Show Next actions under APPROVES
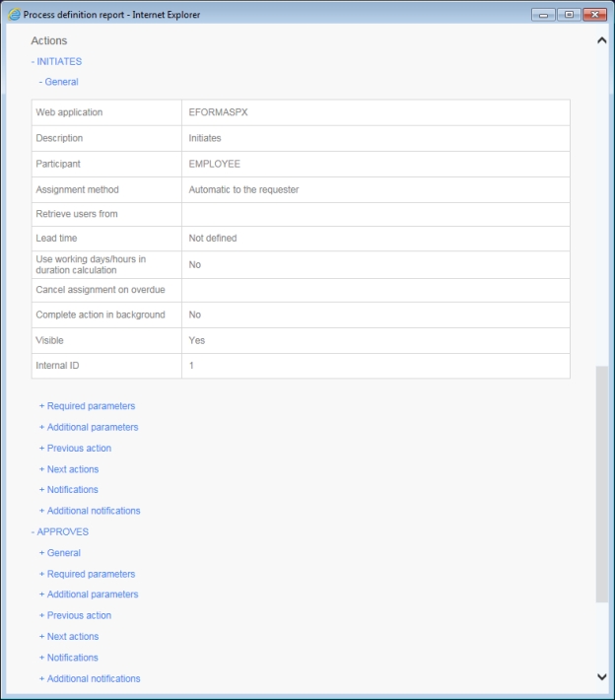The height and width of the screenshot is (700, 615). pos(69,637)
